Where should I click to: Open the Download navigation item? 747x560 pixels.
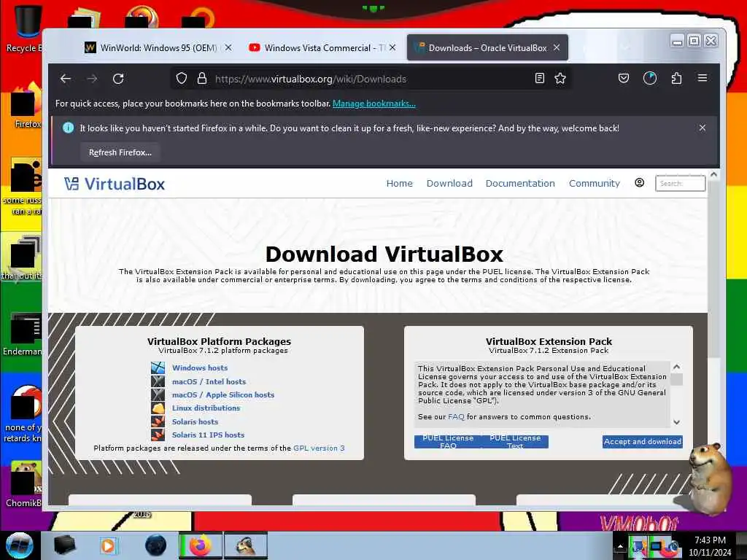tap(449, 183)
